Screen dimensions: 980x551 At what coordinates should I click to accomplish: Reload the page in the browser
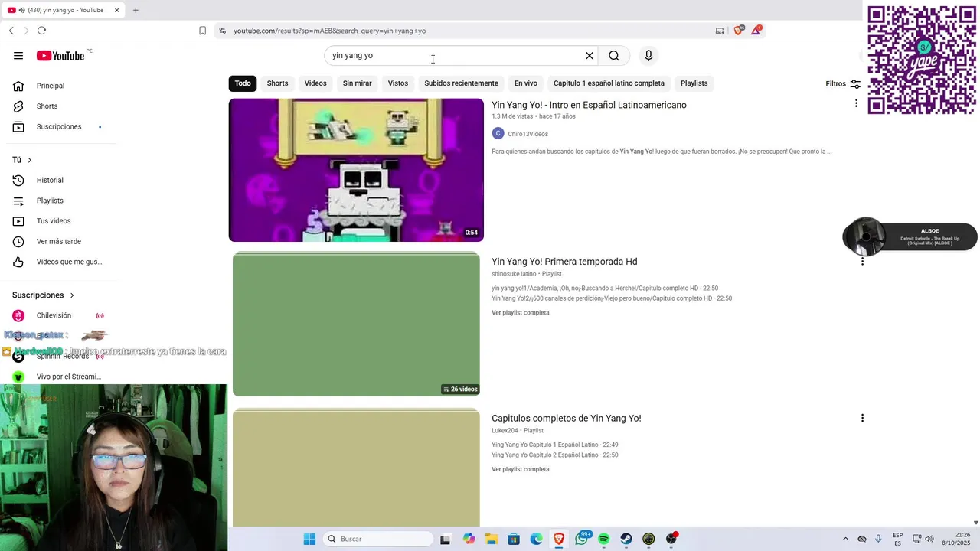(x=41, y=31)
